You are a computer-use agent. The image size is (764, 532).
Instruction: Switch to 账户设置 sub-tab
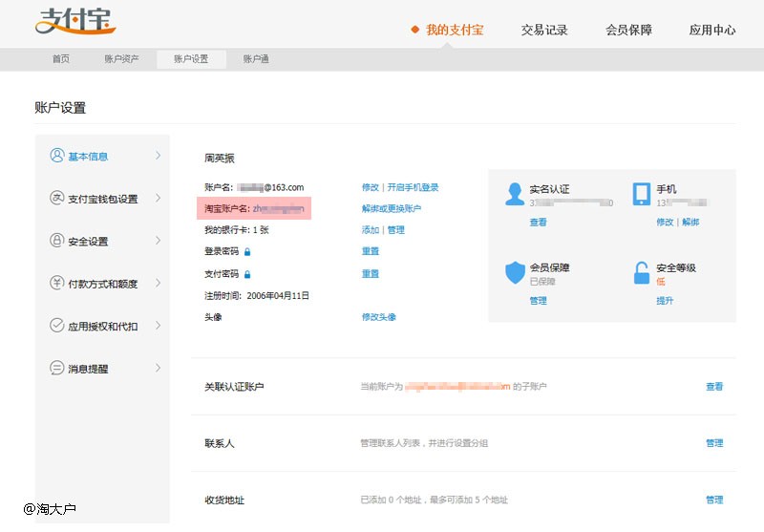pos(191,59)
